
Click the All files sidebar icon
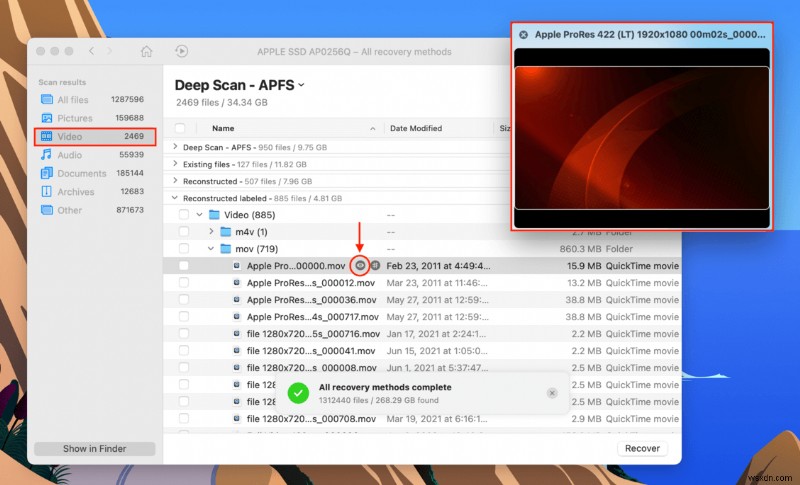point(46,99)
